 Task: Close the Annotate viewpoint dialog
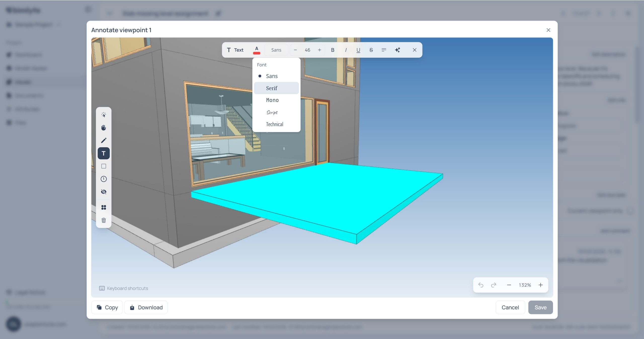tap(548, 30)
